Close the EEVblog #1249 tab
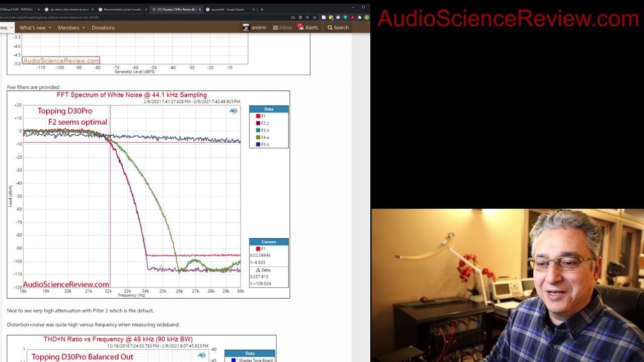The width and height of the screenshot is (644, 362). click(38, 9)
